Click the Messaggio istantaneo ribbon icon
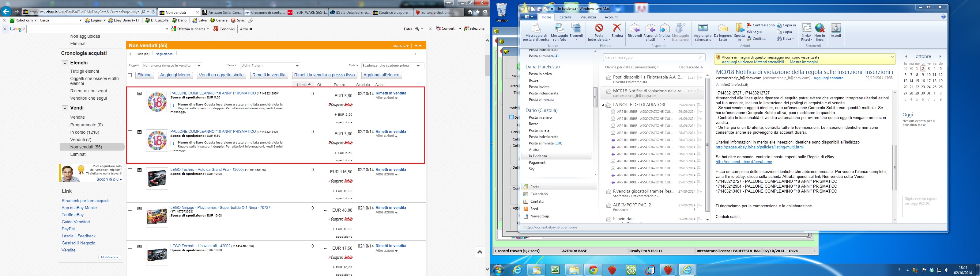 pos(680,32)
